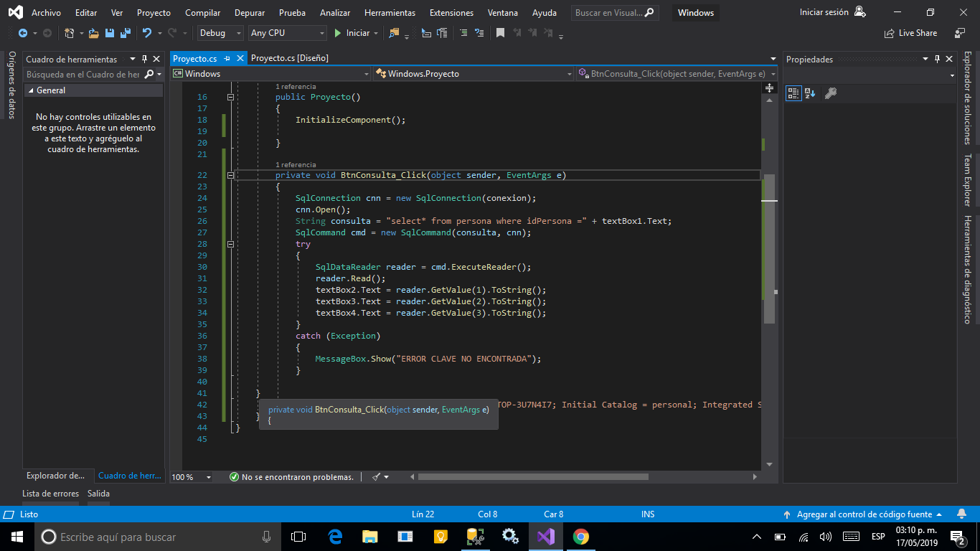Collapse the BtnConsulta_Click method at line 22
The width and height of the screenshot is (980, 551).
click(x=230, y=174)
